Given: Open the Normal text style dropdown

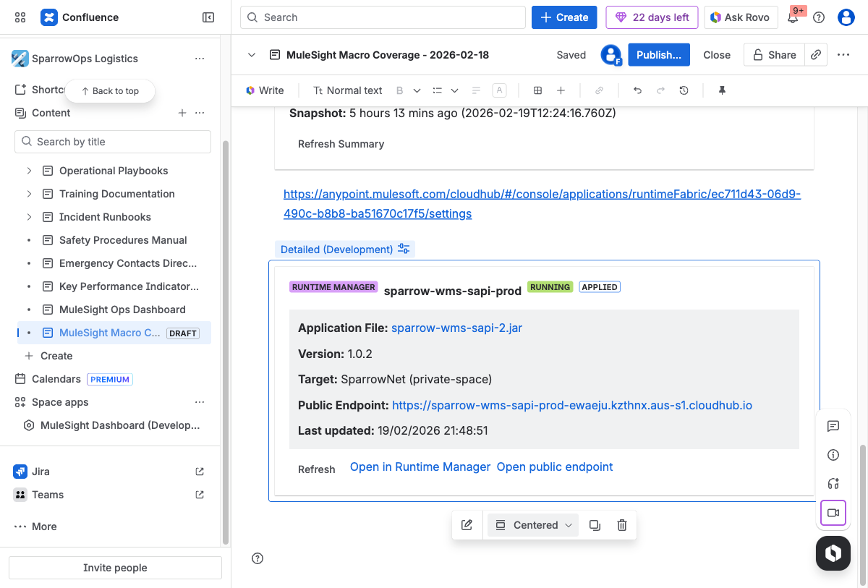Looking at the screenshot, I should pos(347,90).
